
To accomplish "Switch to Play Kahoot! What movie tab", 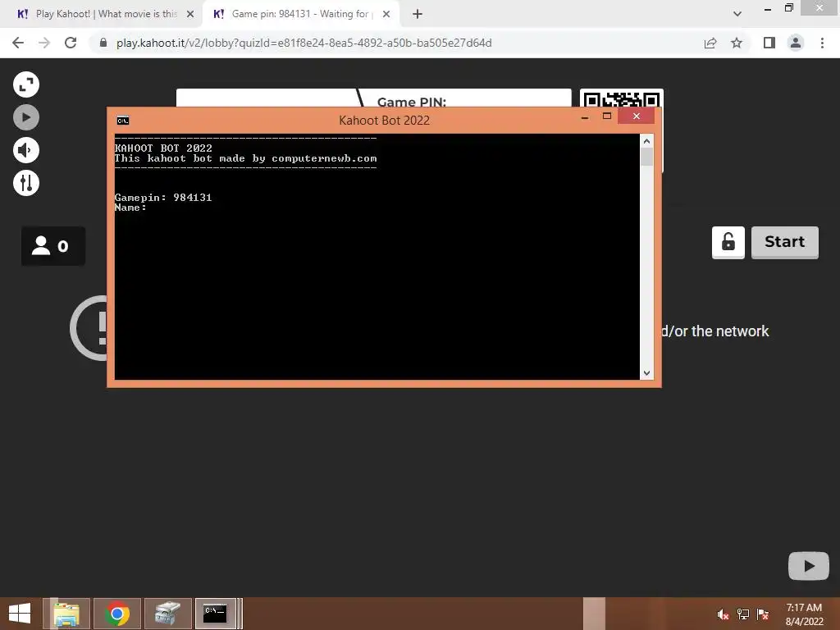I will click(106, 14).
